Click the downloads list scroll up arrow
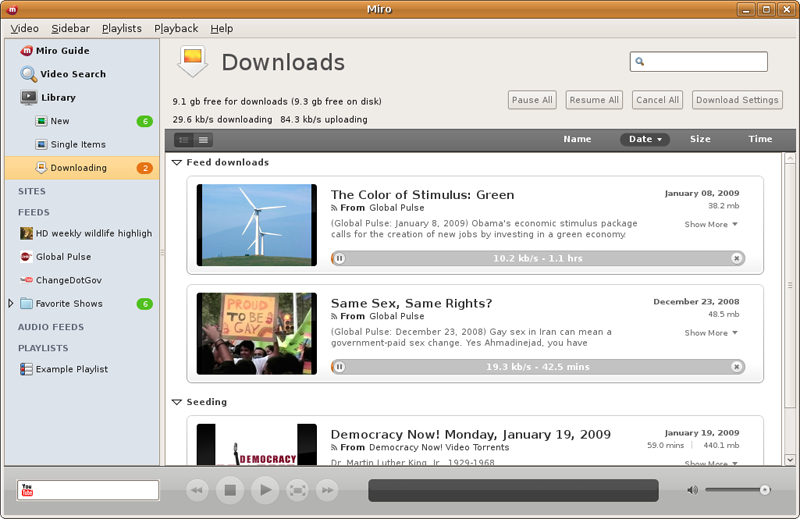 [x=790, y=159]
